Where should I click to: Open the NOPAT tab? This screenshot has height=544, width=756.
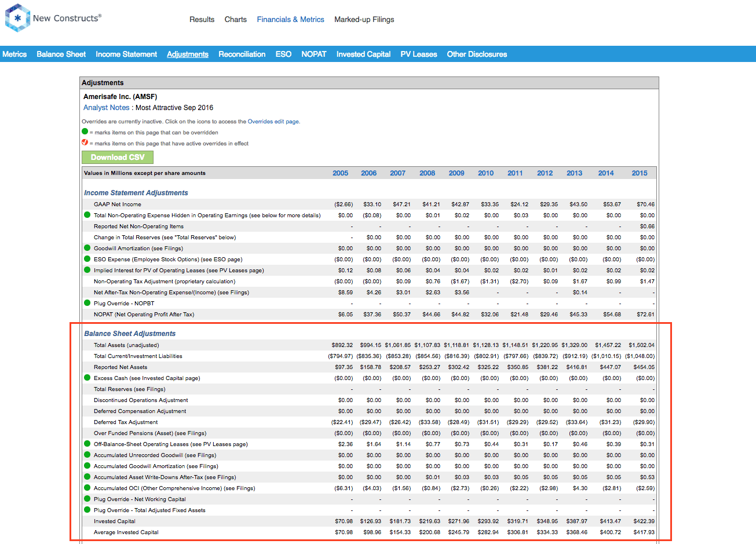point(314,54)
